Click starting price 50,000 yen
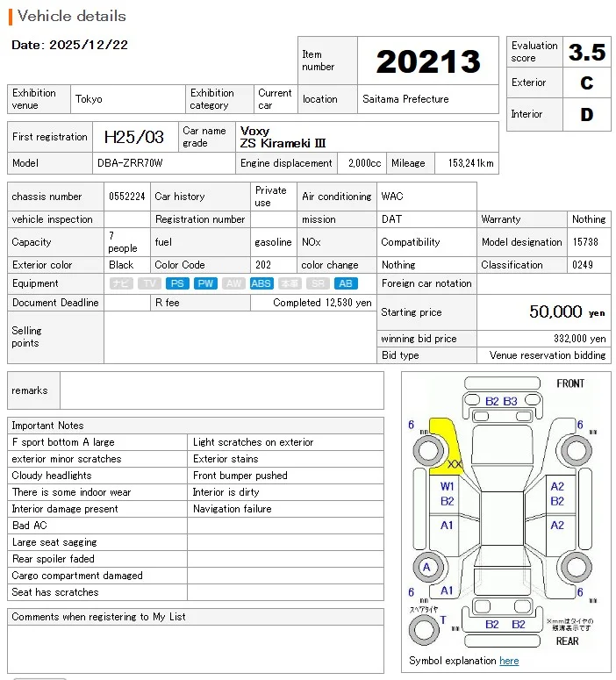Screen dimensions: 616x680 567,311
